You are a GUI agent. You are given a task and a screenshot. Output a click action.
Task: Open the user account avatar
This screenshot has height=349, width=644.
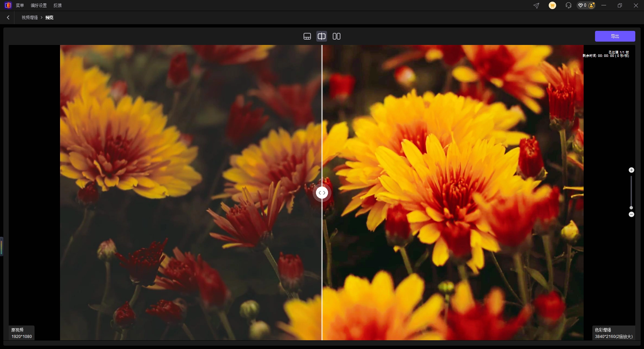click(592, 5)
